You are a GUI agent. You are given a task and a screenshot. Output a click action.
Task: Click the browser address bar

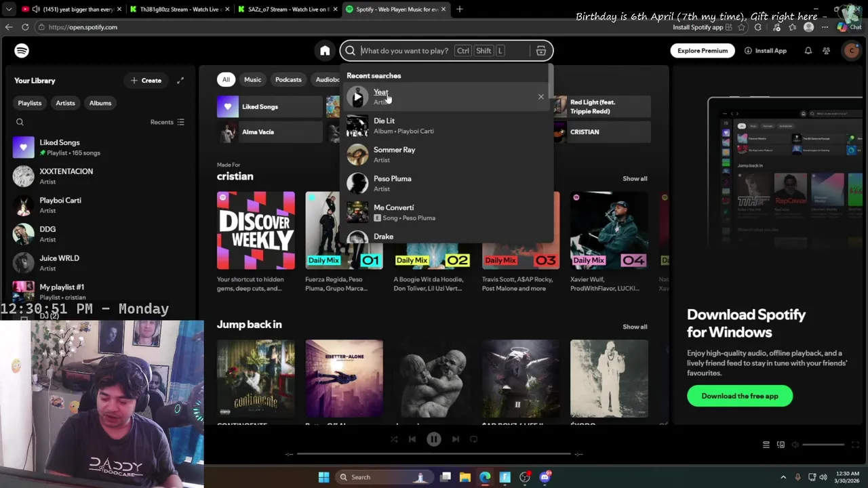pyautogui.click(x=353, y=27)
